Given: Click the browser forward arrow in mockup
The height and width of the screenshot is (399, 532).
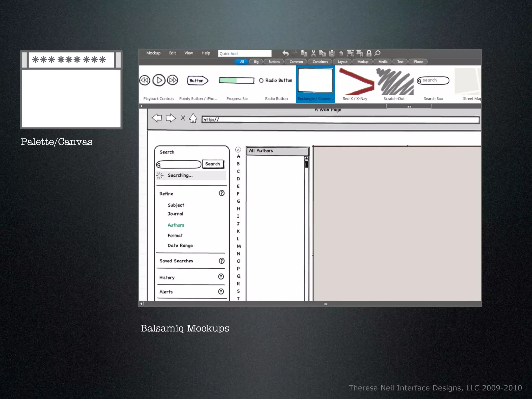Looking at the screenshot, I should point(171,118).
